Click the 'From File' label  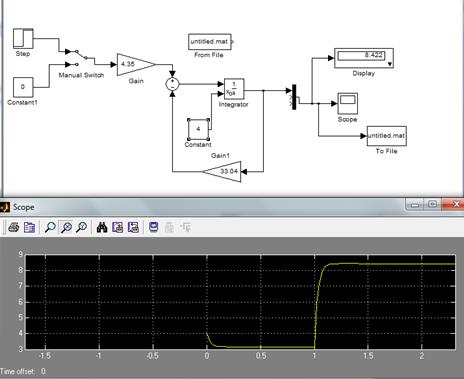tap(209, 55)
